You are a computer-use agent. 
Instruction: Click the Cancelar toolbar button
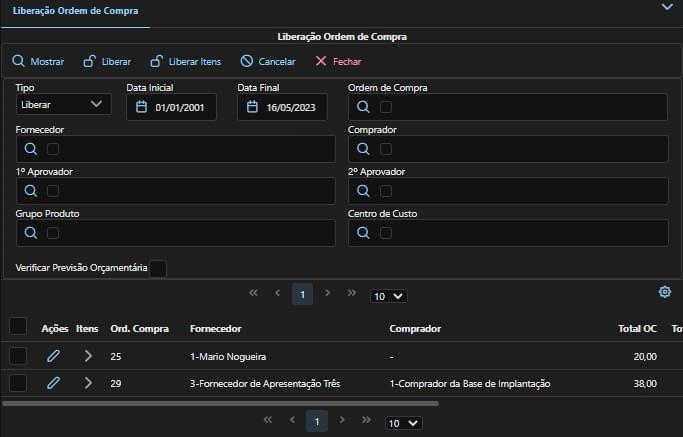(x=268, y=61)
